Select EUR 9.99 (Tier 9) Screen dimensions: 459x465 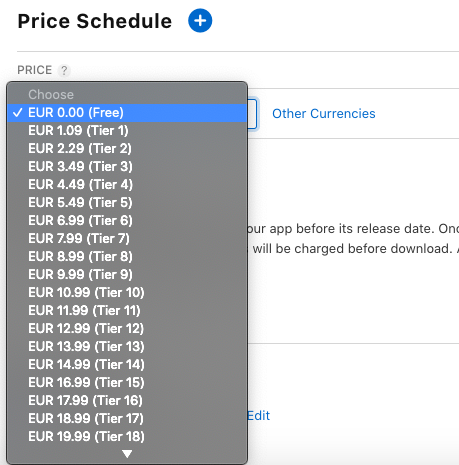pos(127,275)
